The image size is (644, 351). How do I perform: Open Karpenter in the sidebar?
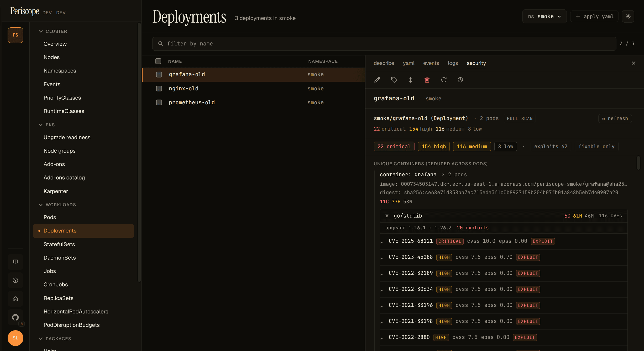pyautogui.click(x=83, y=191)
